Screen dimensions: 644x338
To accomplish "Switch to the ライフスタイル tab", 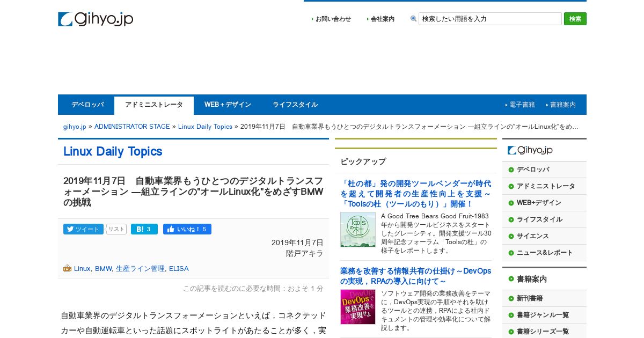I will [x=295, y=105].
